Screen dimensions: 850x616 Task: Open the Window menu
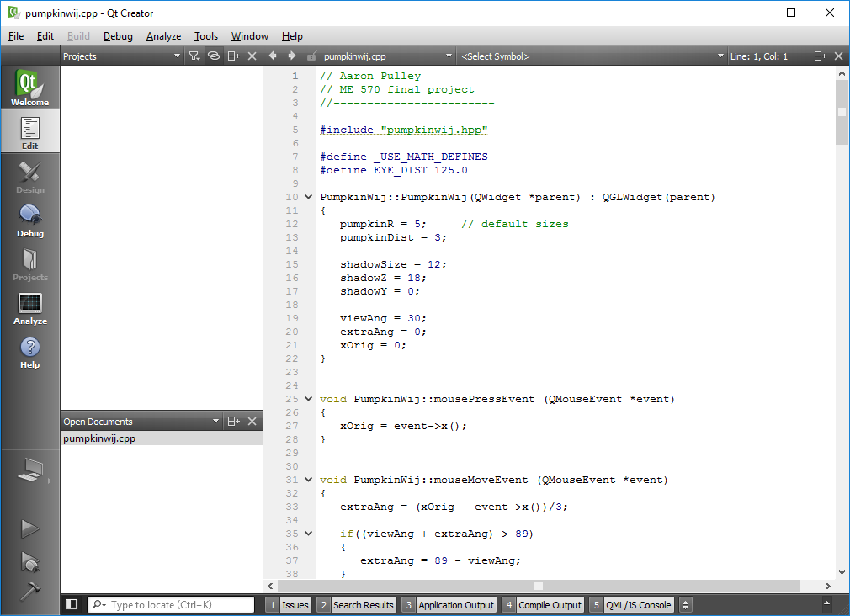[249, 36]
